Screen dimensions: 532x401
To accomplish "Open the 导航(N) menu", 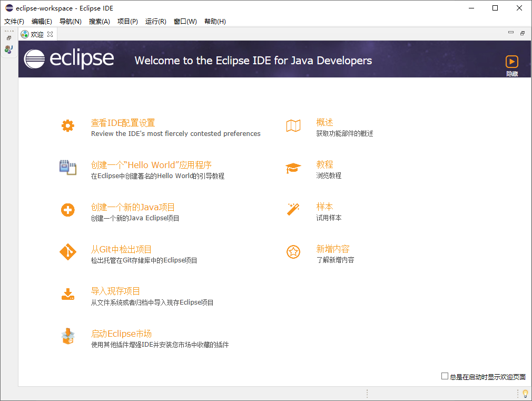I will tap(71, 22).
